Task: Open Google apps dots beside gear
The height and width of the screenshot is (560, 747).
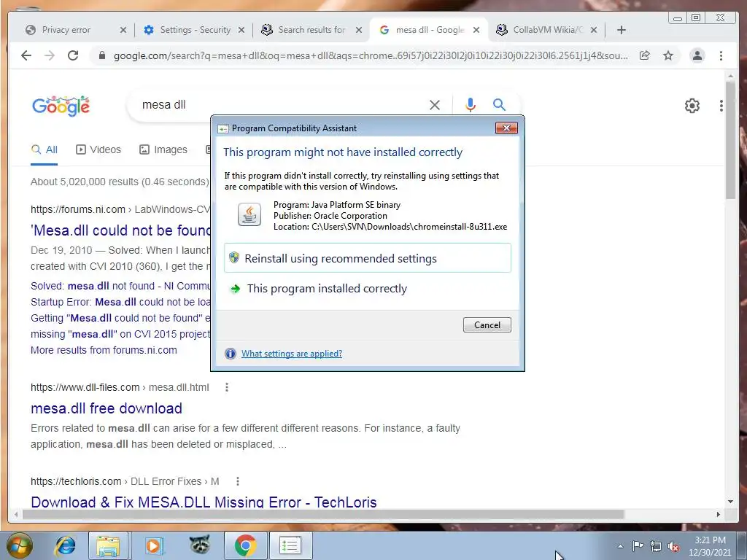Action: point(721,106)
